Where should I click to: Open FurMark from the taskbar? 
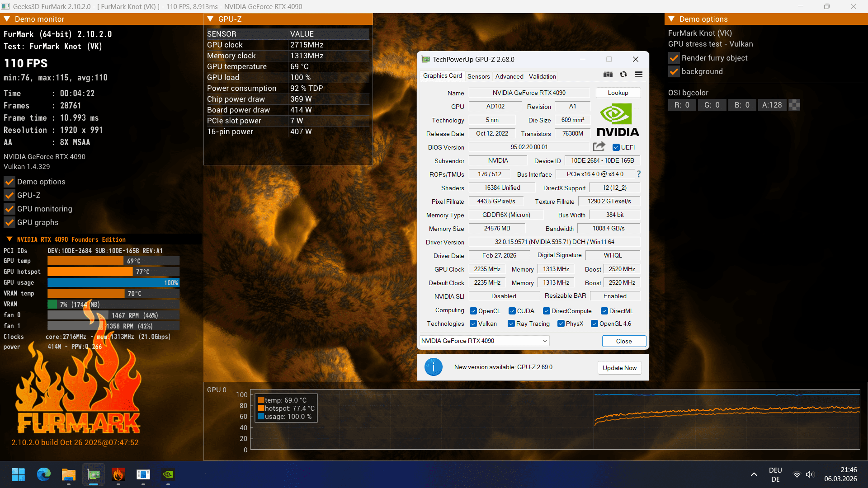point(118,474)
